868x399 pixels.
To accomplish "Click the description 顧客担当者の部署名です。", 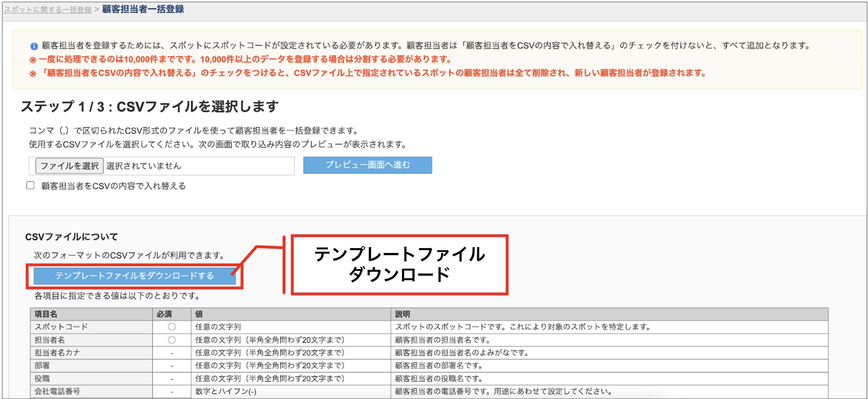I will (439, 366).
